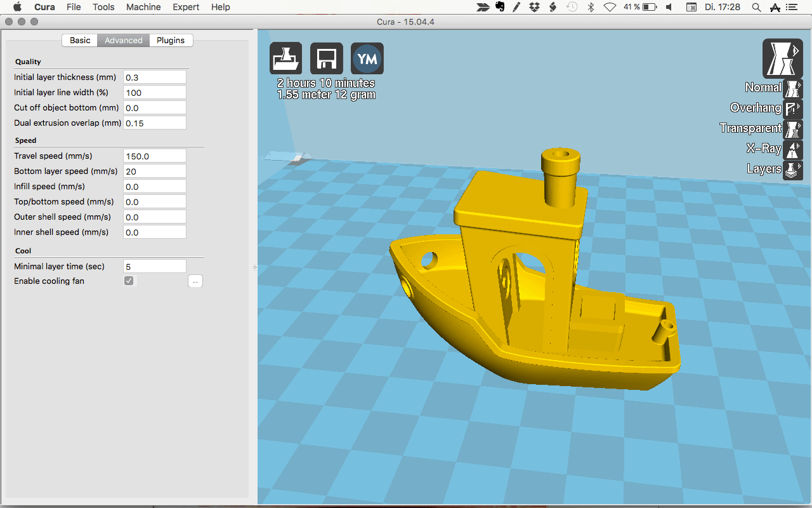The image size is (812, 508).
Task: Open the Machine menu
Action: click(143, 7)
